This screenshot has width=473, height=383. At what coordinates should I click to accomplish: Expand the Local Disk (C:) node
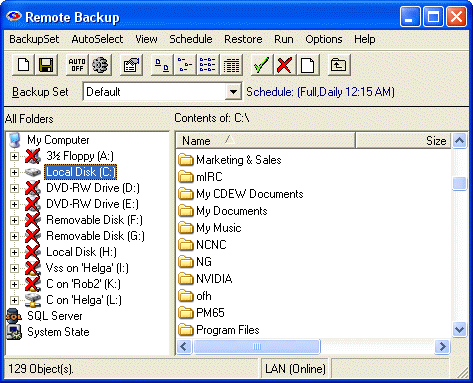(x=14, y=172)
